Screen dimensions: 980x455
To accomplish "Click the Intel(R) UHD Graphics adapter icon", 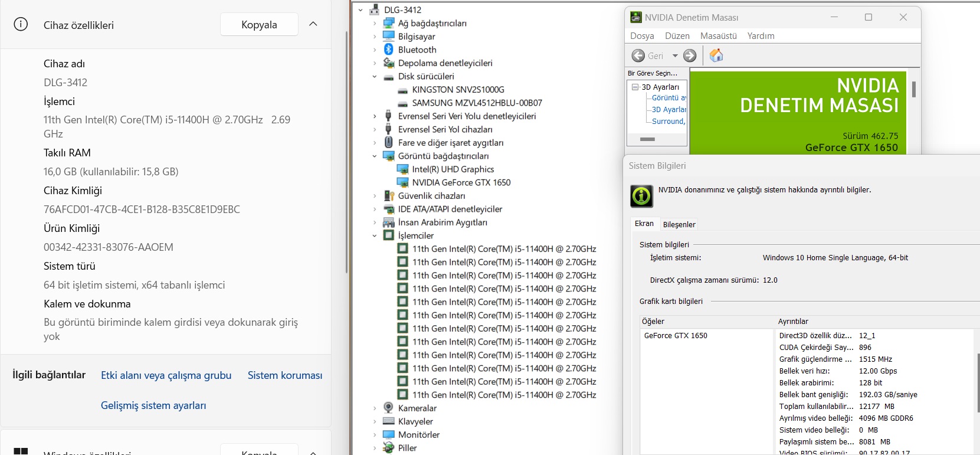I will (x=403, y=169).
